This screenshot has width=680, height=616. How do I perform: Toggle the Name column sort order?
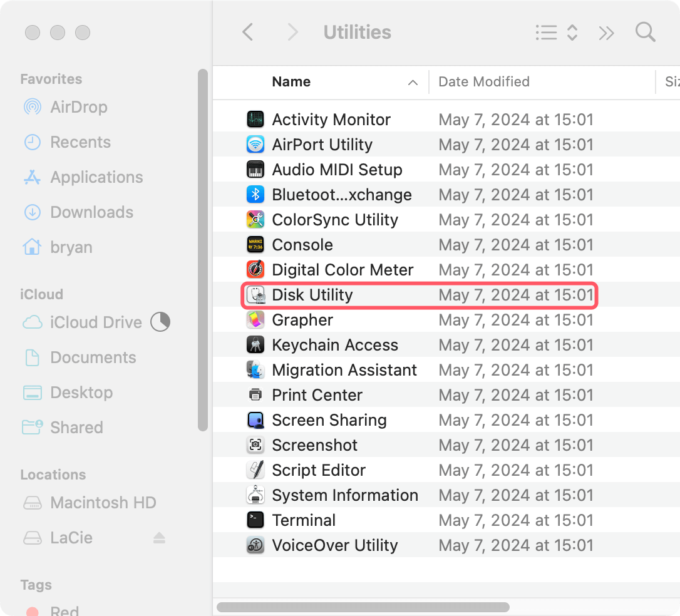(x=291, y=82)
